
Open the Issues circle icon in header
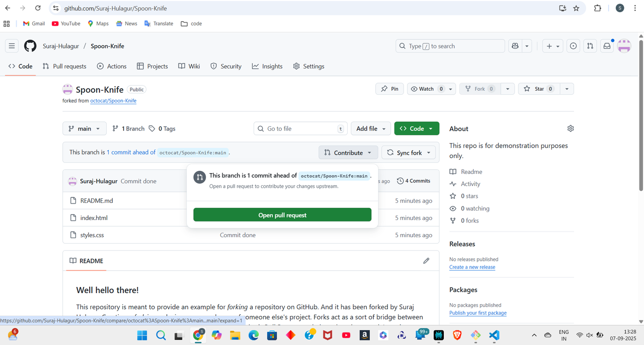[x=573, y=46]
